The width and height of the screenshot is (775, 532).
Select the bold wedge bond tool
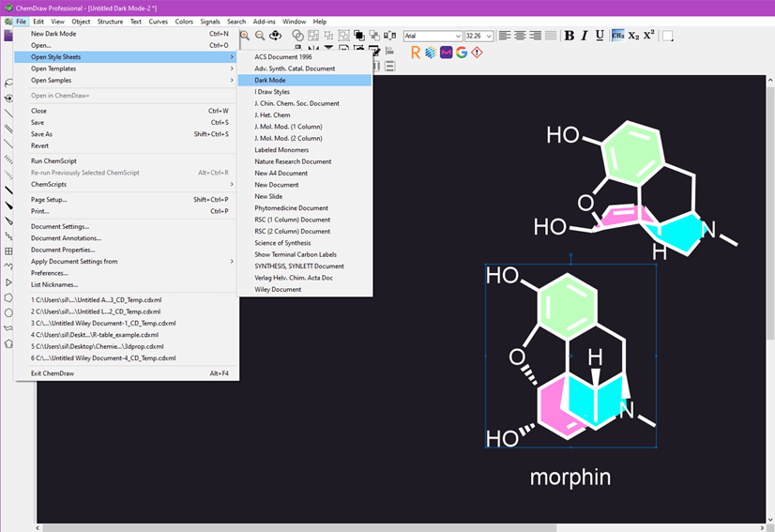[8, 205]
